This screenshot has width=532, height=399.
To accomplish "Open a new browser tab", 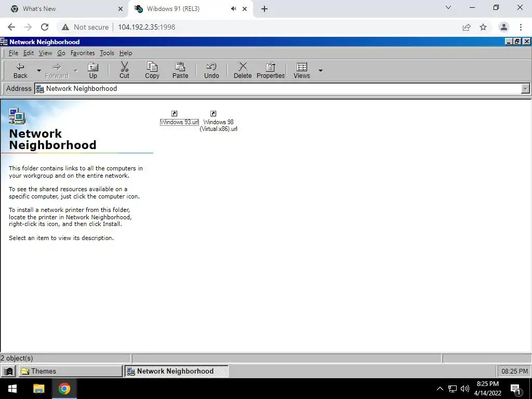I will (264, 9).
